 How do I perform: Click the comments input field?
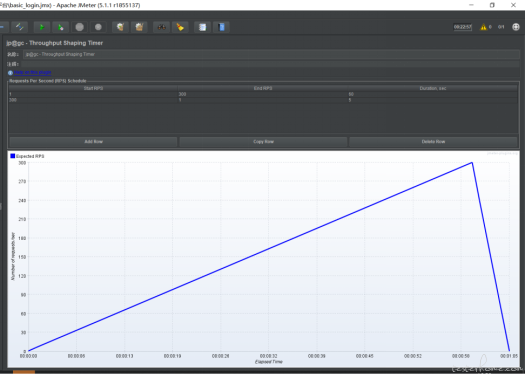coord(270,64)
